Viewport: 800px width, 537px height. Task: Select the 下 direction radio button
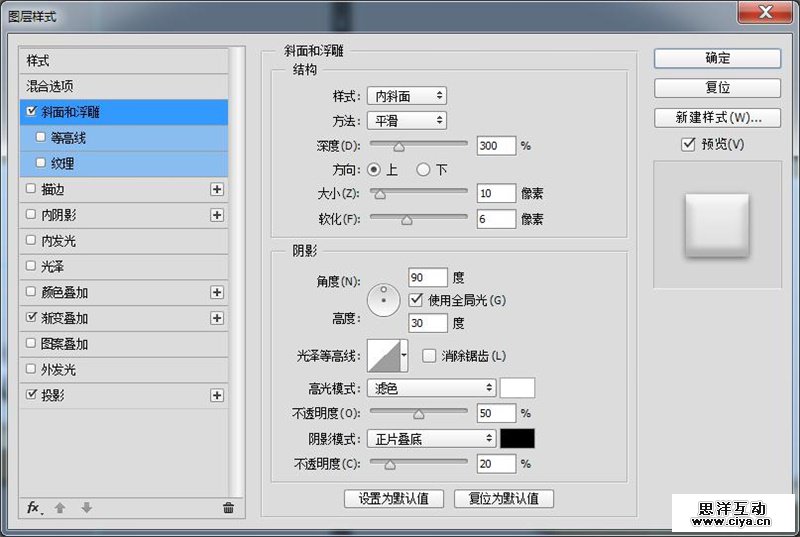(x=423, y=170)
